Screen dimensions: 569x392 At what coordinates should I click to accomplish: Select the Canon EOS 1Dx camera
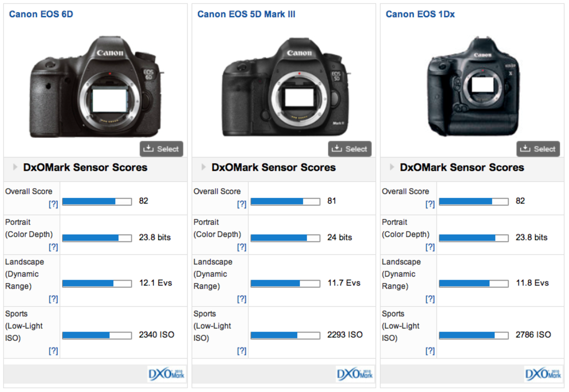pyautogui.click(x=538, y=149)
